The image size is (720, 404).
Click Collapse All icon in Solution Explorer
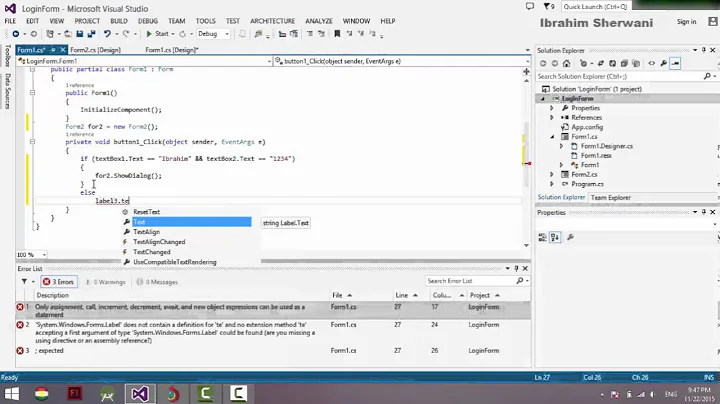tap(624, 63)
